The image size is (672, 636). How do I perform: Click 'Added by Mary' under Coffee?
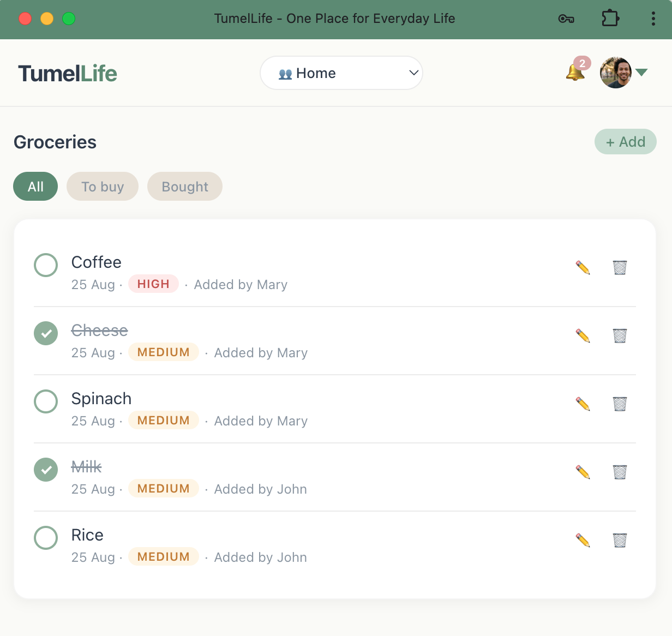click(x=241, y=285)
